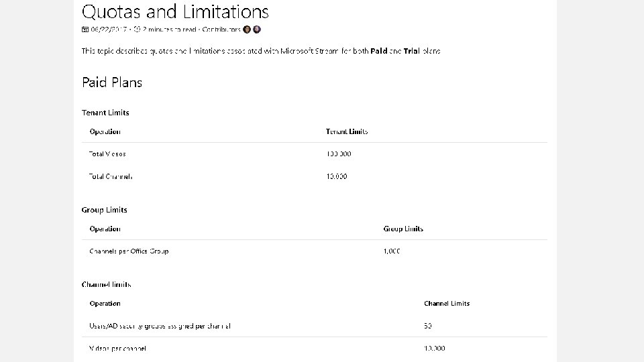Open the first contributor's avatar
Screen dimensions: 644x362
point(247,29)
